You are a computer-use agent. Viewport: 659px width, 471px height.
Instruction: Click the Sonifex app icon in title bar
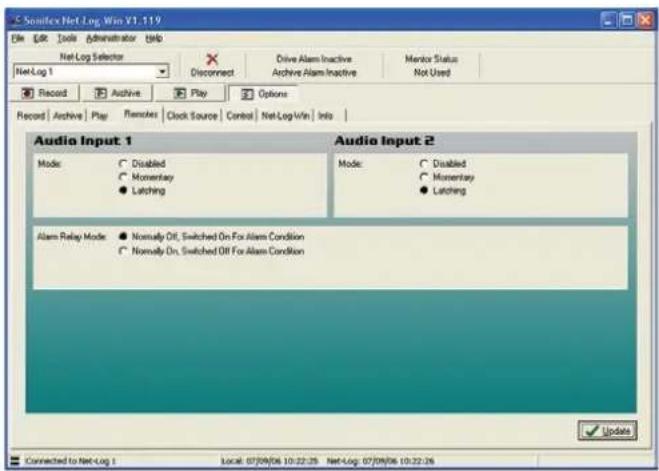click(16, 20)
